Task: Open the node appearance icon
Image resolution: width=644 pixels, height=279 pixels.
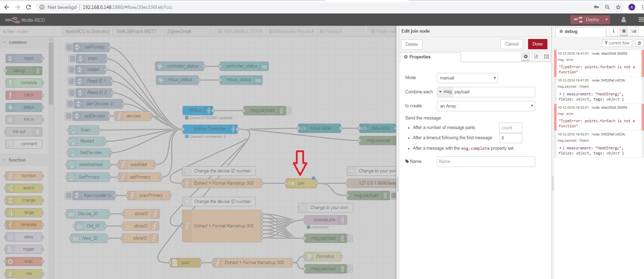Action: 546,57
